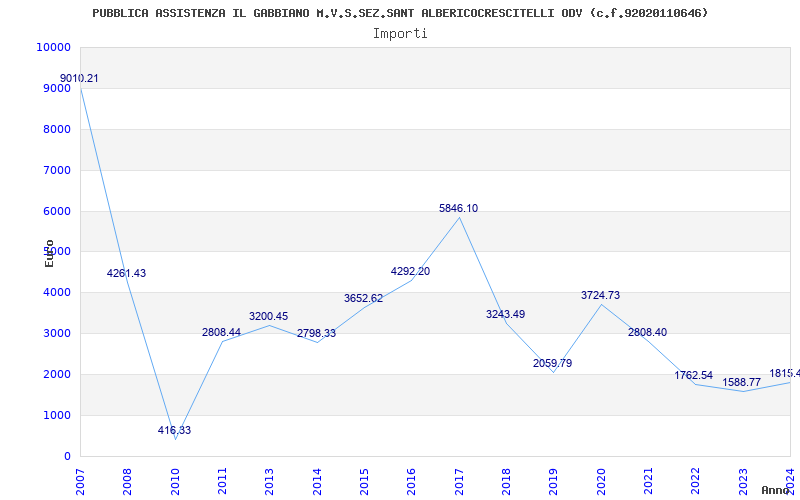Click the x-axis year 2007
This screenshot has height=500, width=800.
[x=80, y=482]
